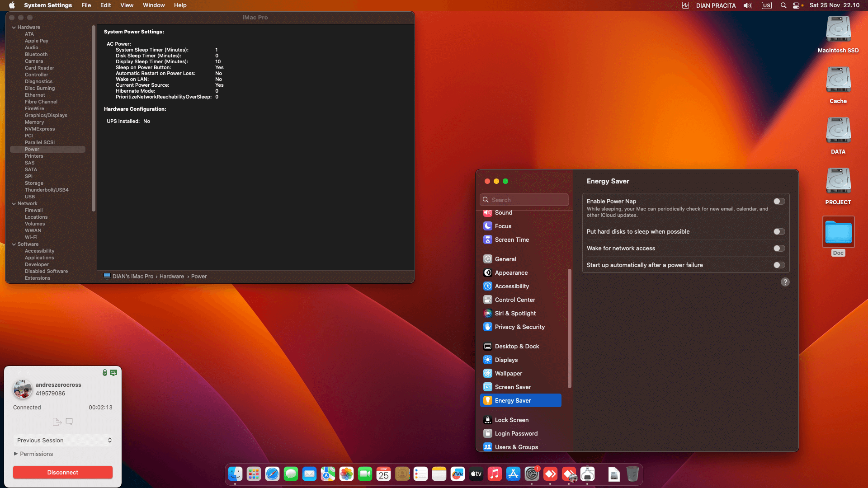Toggle Put hard disks to sleep switch

tap(779, 232)
